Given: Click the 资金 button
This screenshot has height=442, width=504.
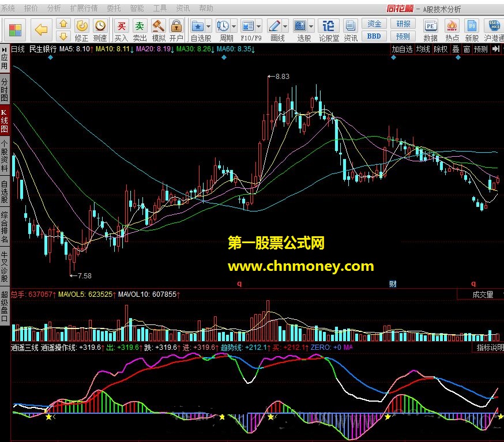Looking at the screenshot, I should pyautogui.click(x=374, y=24).
